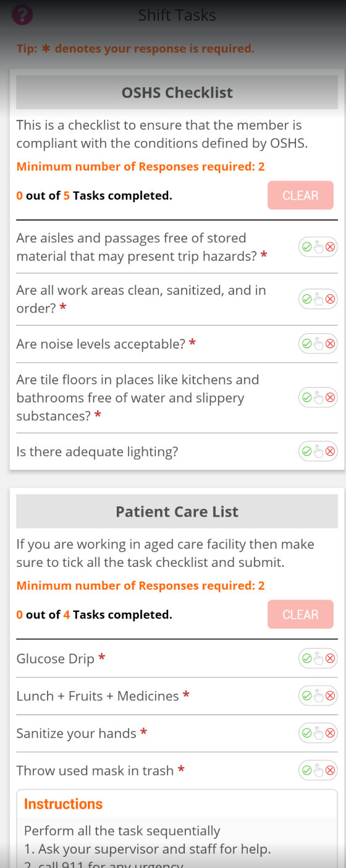Tap green check for Glucose Drip task

point(306,658)
